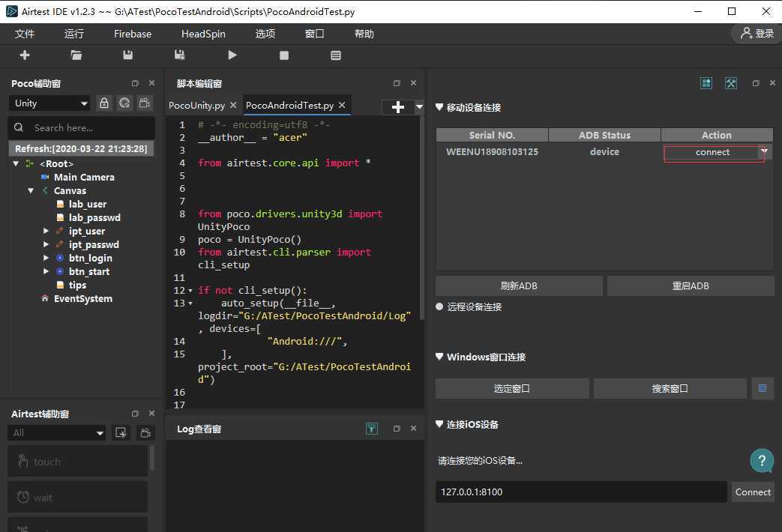Expand the ipt_user tree node
Viewport: 782px width, 532px height.
(x=46, y=231)
